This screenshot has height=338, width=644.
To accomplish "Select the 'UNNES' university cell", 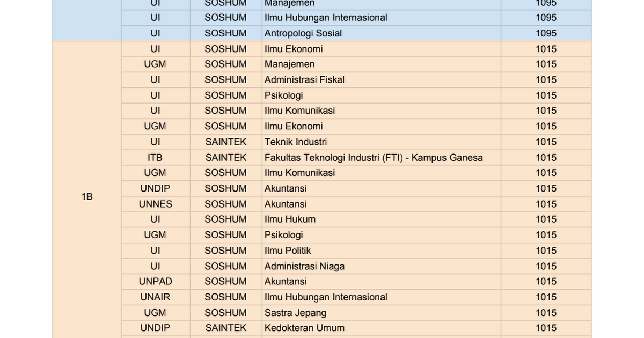I will 156,204.
